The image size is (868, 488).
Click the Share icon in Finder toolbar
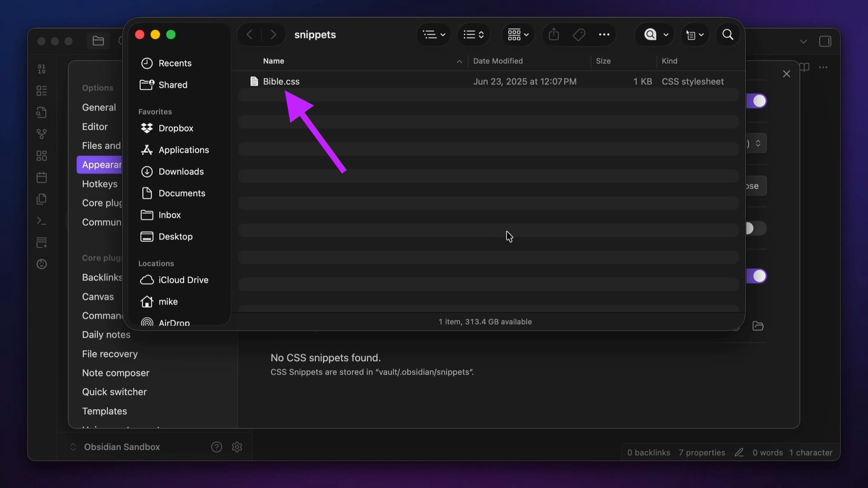click(x=554, y=35)
